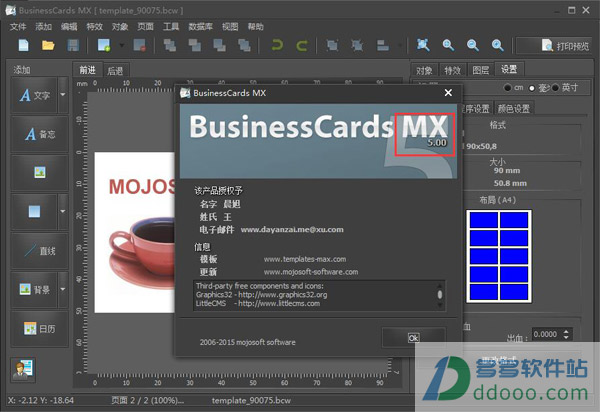
Task: Add a calendar with 日历 tool
Action: coord(40,329)
